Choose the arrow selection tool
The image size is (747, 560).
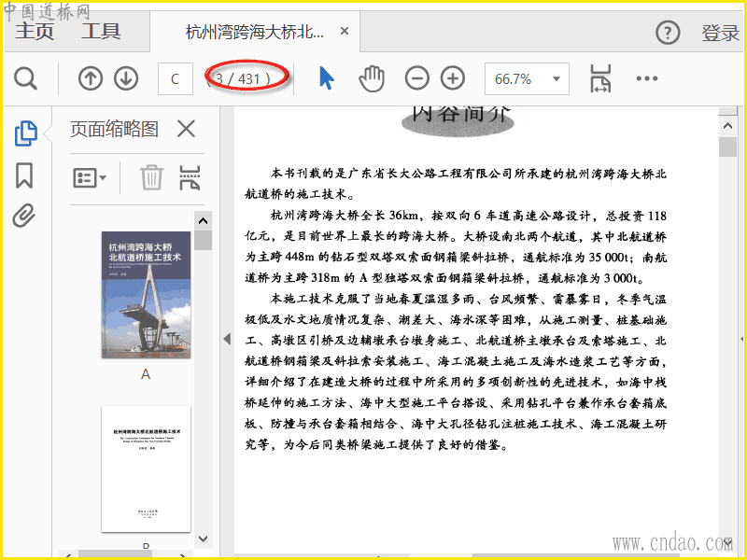pos(326,78)
